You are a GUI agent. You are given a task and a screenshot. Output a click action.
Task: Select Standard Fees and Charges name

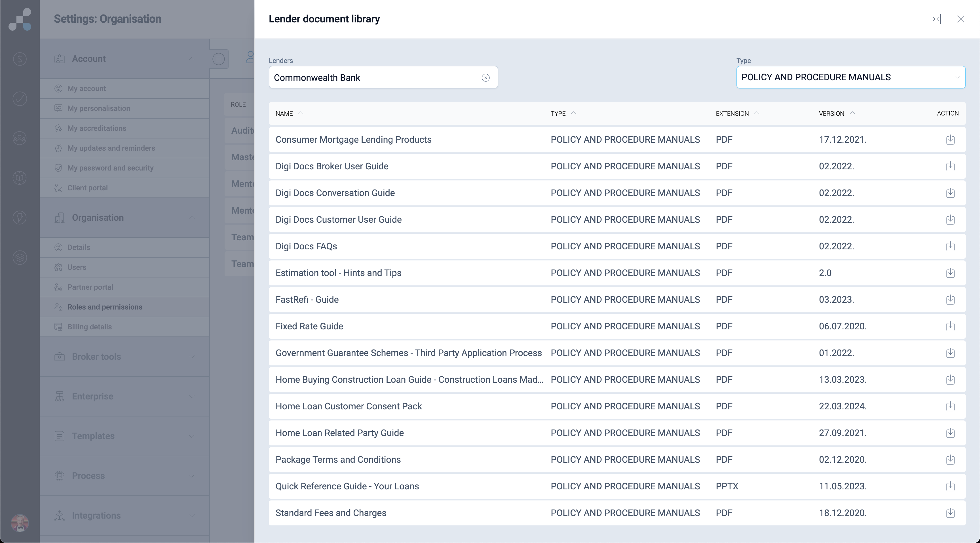point(331,513)
